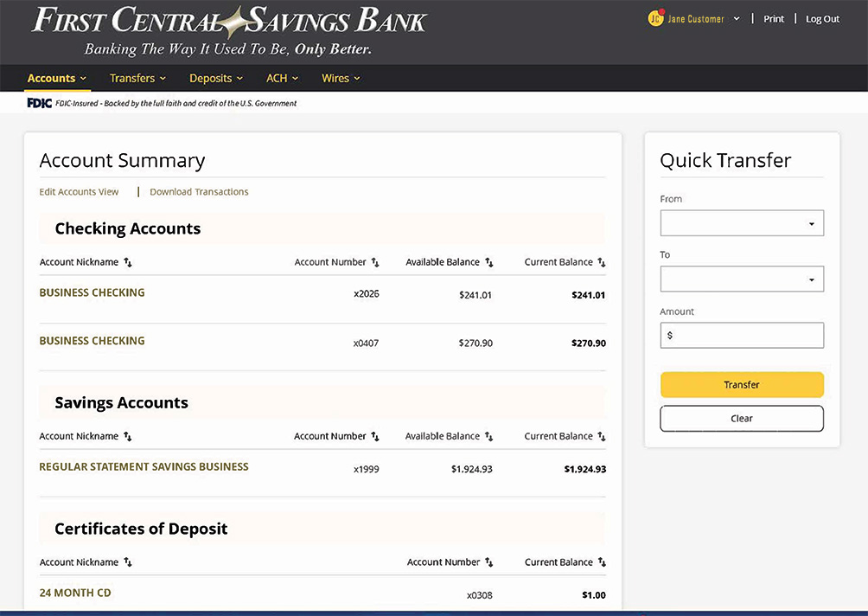The width and height of the screenshot is (868, 616).
Task: Sort Checking Accounts by Account Nickname
Action: pos(128,262)
